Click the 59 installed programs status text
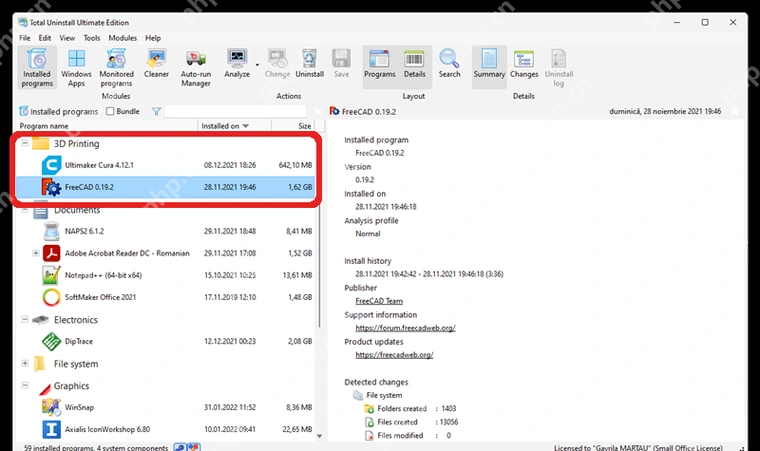Viewport: 760px width, 451px height. tap(95, 448)
